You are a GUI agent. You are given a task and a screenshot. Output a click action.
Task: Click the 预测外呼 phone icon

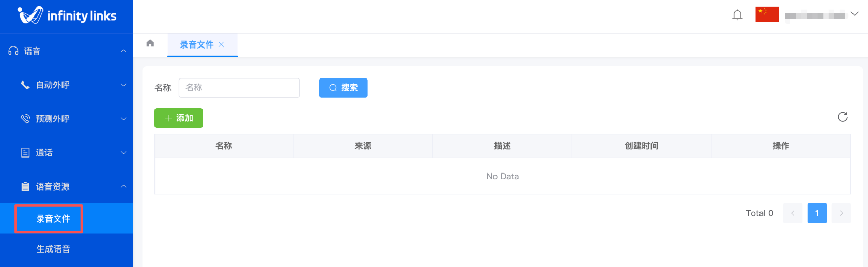click(25, 119)
